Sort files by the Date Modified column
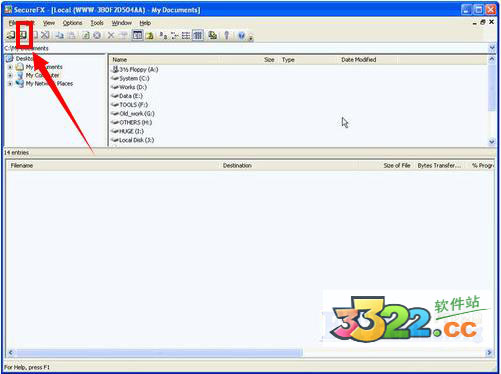This screenshot has height=374, width=501. (x=359, y=60)
